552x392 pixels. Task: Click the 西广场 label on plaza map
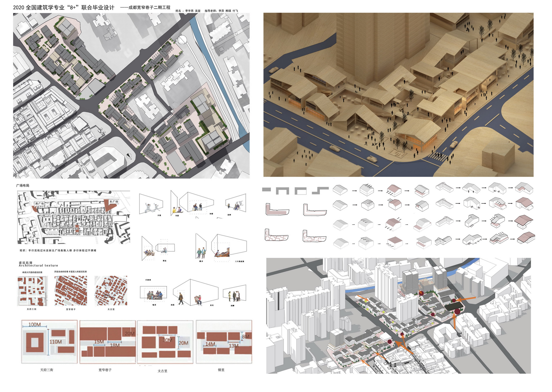39,204
